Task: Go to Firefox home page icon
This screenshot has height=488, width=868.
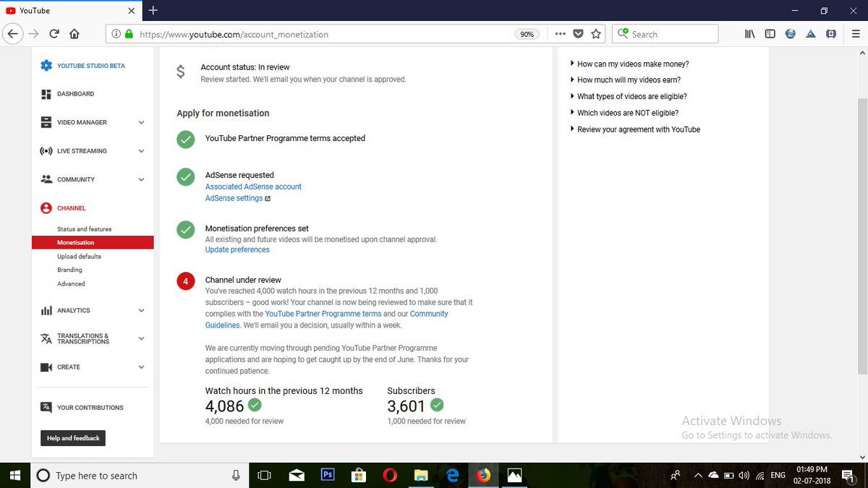Action: click(74, 34)
